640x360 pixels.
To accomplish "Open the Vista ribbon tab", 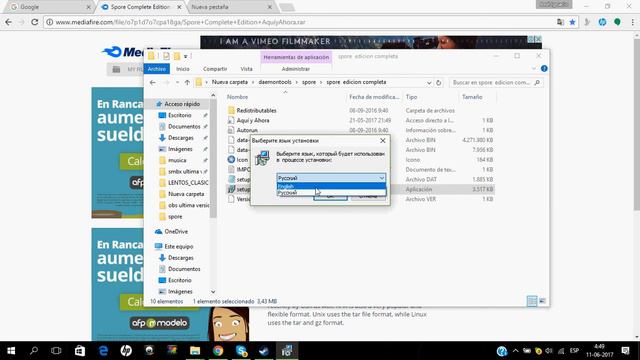I will point(247,69).
